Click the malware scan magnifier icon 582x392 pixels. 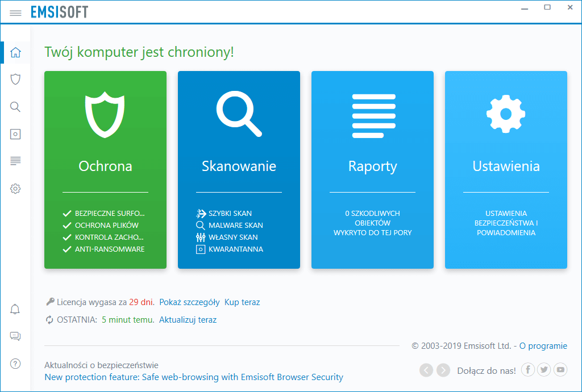click(x=201, y=226)
